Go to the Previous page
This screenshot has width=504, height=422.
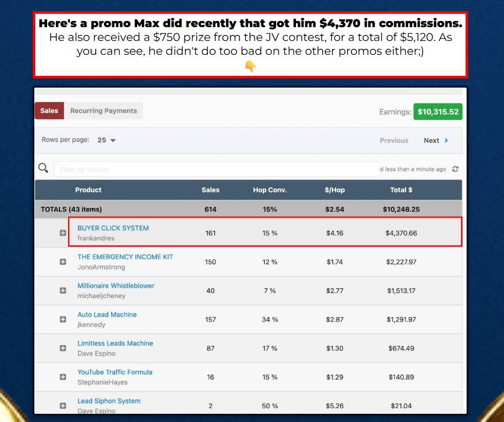[x=394, y=140]
